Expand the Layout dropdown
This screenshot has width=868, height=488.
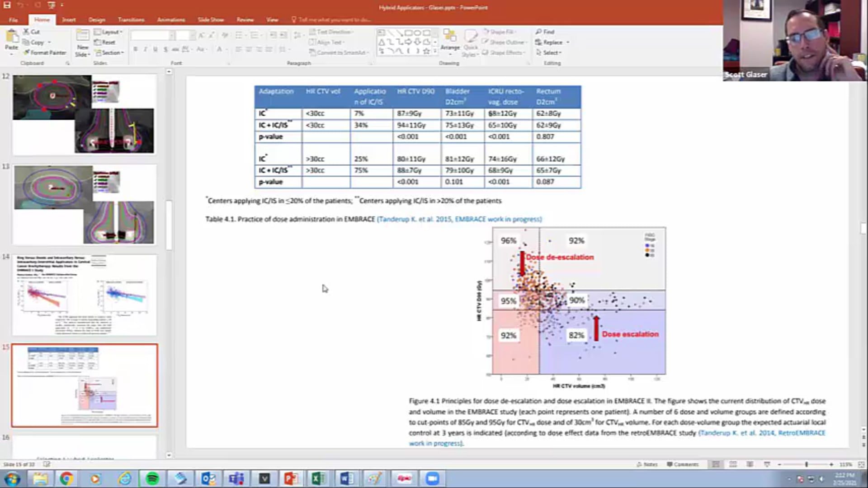click(110, 32)
